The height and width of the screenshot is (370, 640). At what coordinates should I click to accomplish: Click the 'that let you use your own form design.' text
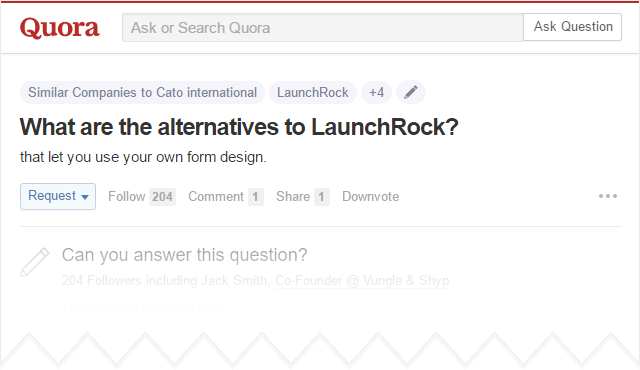coord(143,157)
